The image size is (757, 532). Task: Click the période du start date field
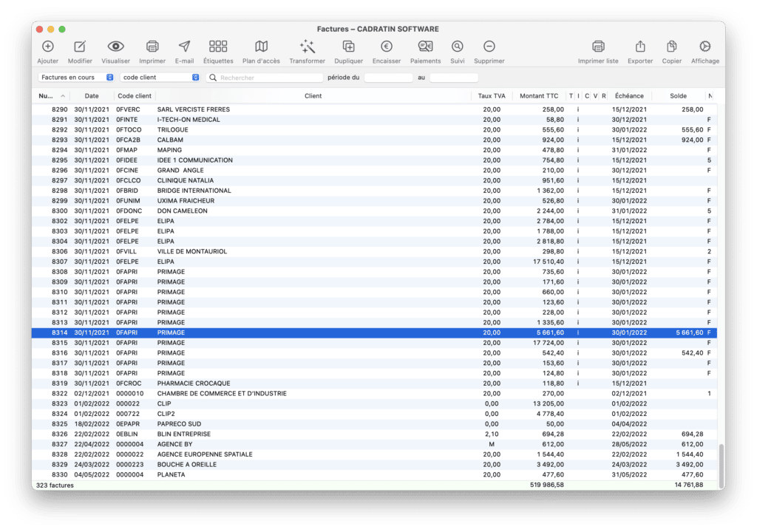coord(388,78)
